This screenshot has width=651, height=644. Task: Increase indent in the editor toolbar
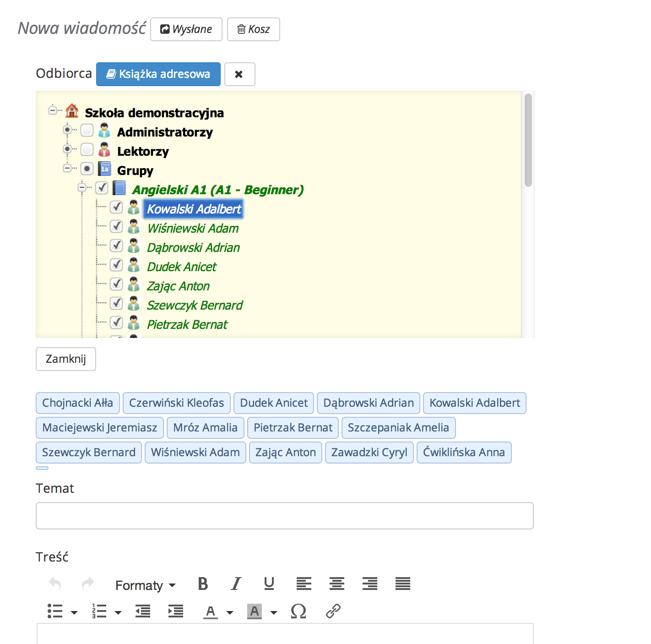coord(175,611)
